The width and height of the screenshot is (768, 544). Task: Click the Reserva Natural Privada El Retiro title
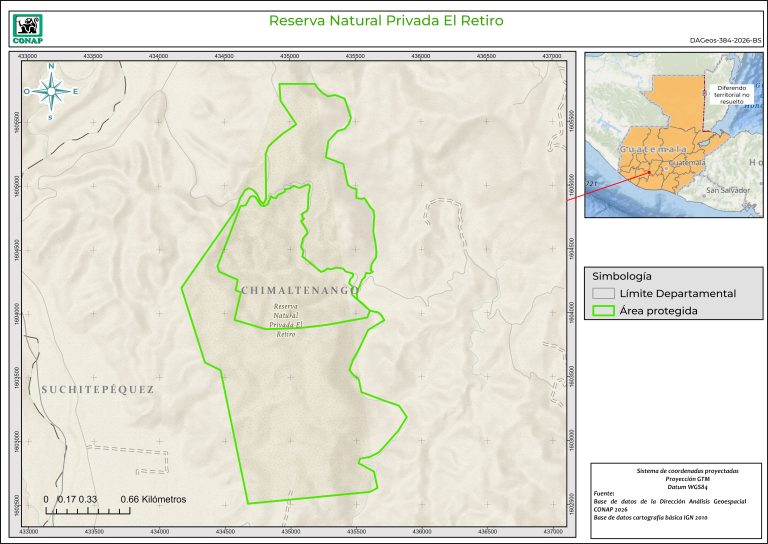point(386,20)
